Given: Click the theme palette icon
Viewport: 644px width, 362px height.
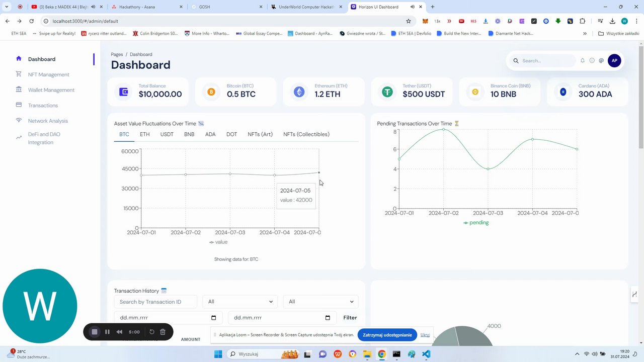Looking at the screenshot, I should tap(601, 60).
